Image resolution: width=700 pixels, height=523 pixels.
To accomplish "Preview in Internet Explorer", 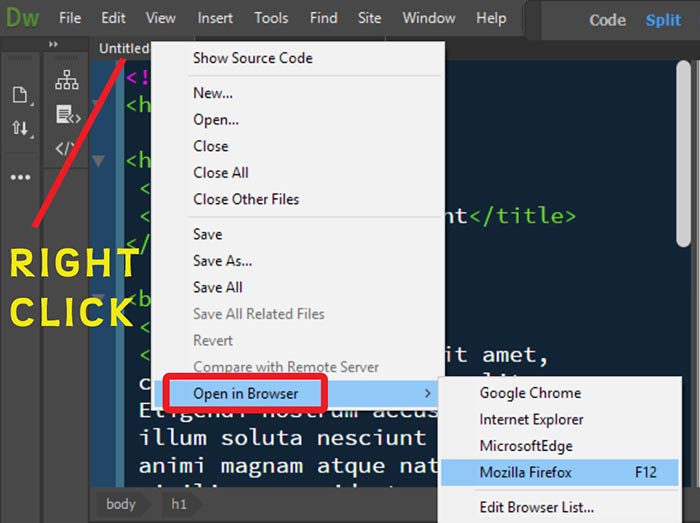I will coord(531,419).
